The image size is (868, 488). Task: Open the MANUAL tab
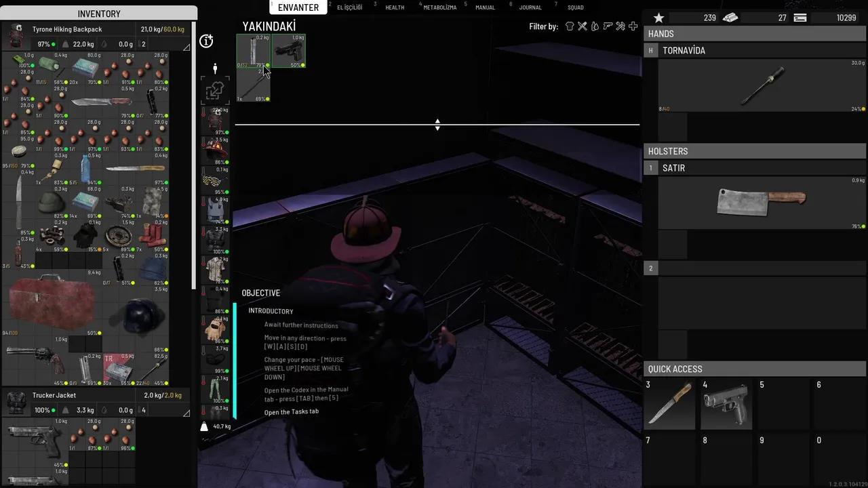[485, 7]
